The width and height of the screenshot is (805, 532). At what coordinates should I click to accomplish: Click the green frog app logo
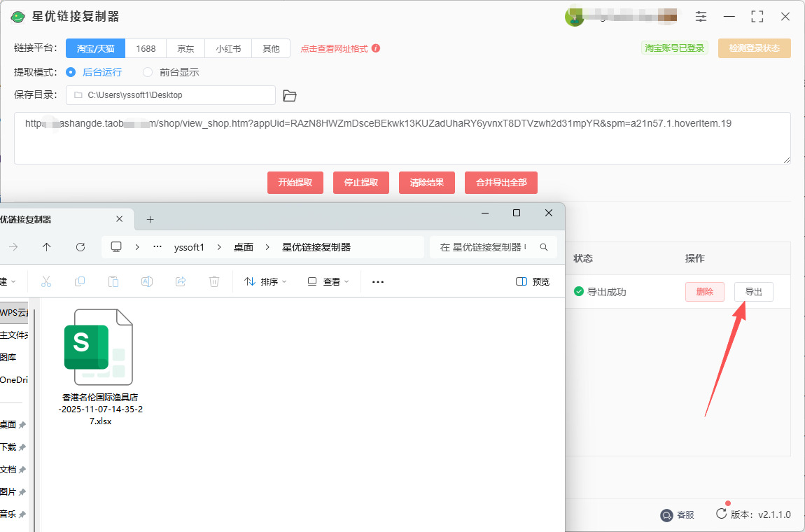click(18, 17)
